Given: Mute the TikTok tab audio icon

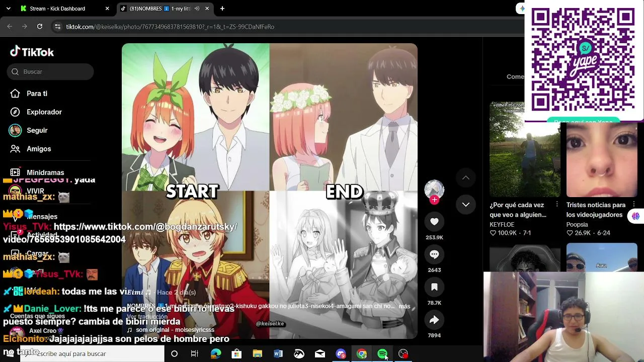Looking at the screenshot, I should pos(197,9).
